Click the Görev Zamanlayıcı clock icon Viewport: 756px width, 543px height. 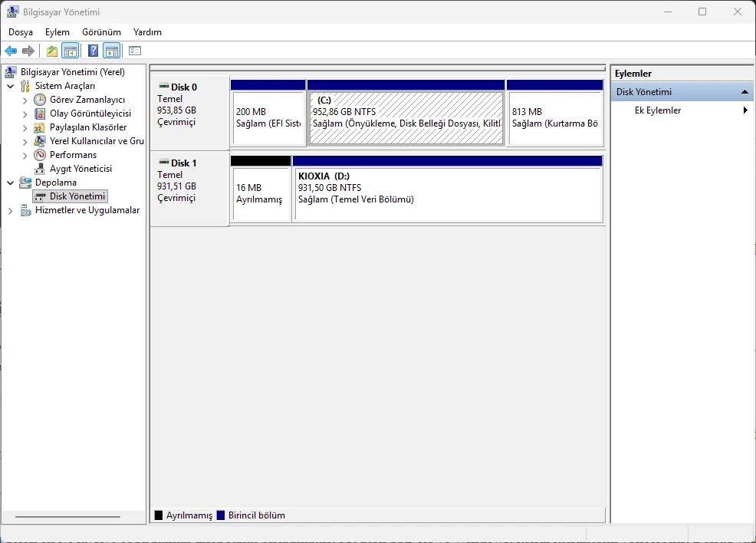(x=40, y=100)
